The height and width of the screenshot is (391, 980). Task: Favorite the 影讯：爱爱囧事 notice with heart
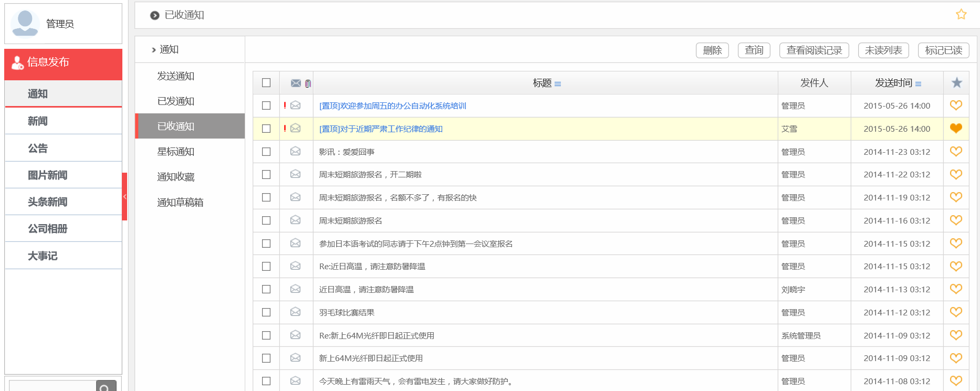pyautogui.click(x=956, y=152)
